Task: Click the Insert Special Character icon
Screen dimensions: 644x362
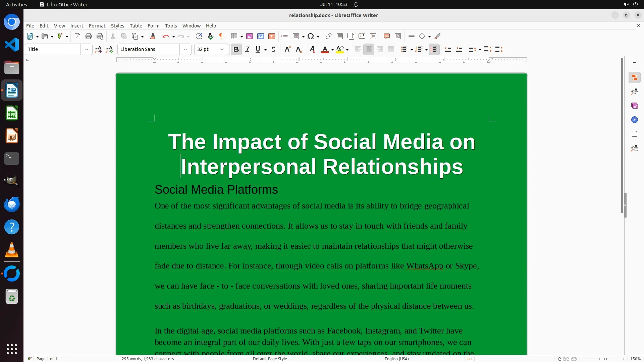Action: (311, 36)
